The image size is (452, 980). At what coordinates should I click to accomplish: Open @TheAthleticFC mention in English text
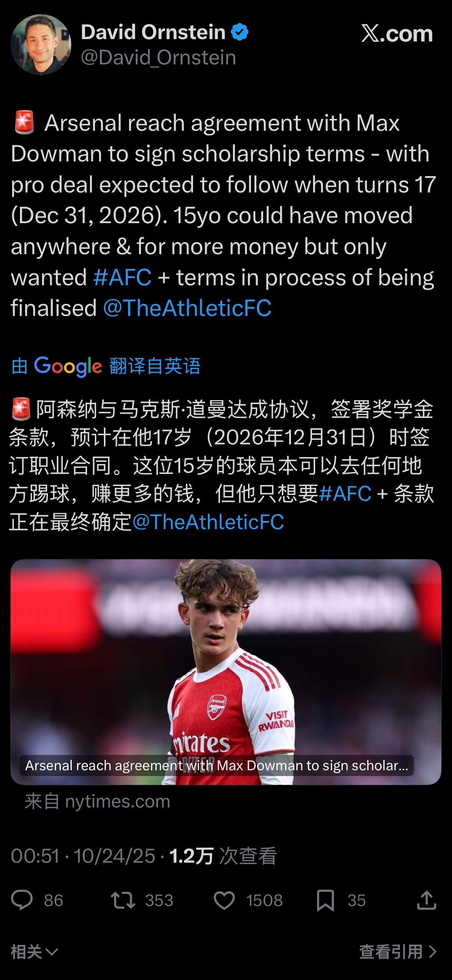tap(187, 308)
